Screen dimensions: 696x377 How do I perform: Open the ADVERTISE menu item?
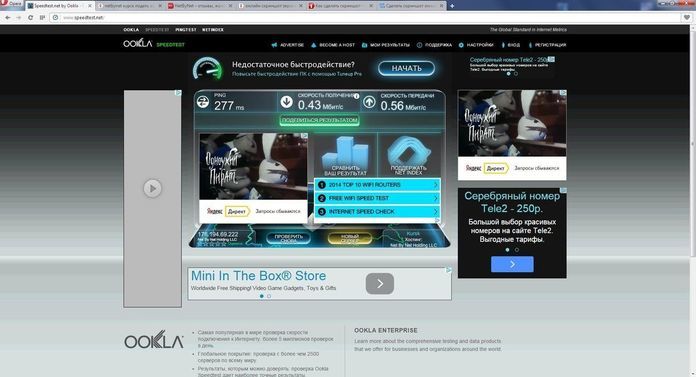point(288,45)
